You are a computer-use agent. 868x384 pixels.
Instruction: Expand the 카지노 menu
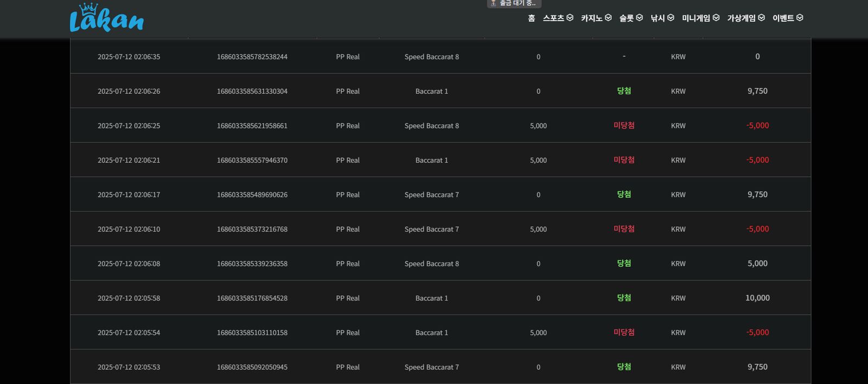(591, 18)
